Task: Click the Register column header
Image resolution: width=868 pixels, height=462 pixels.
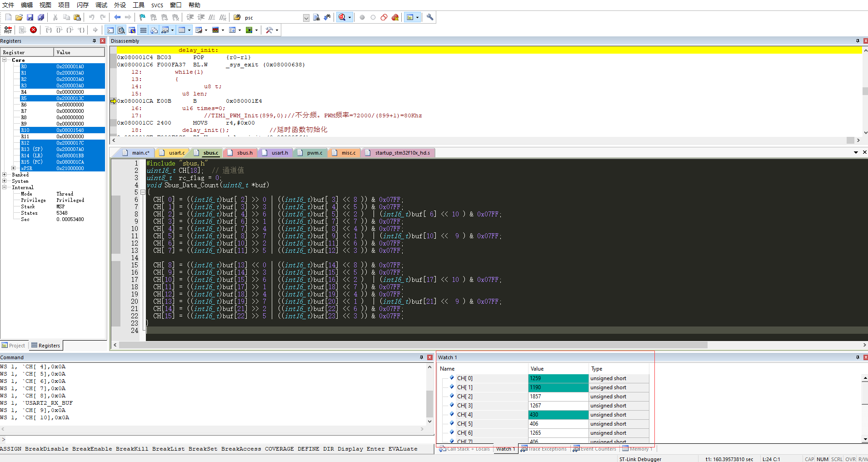Action: 27,52
